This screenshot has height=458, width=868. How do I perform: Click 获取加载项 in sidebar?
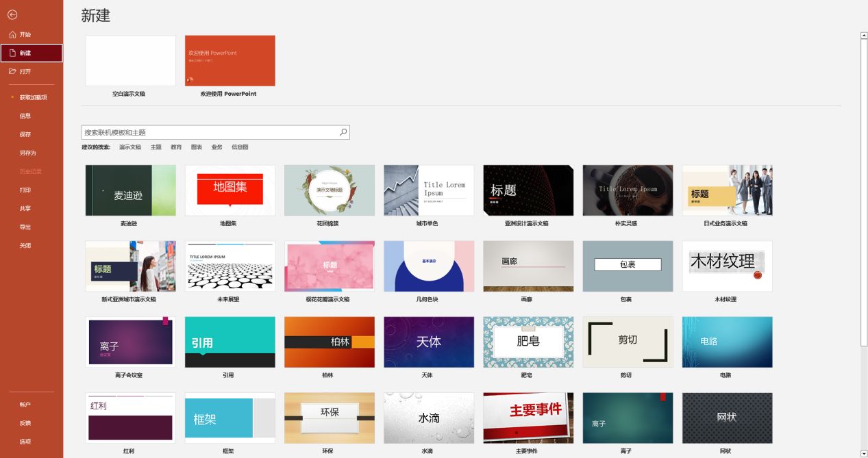tap(32, 97)
